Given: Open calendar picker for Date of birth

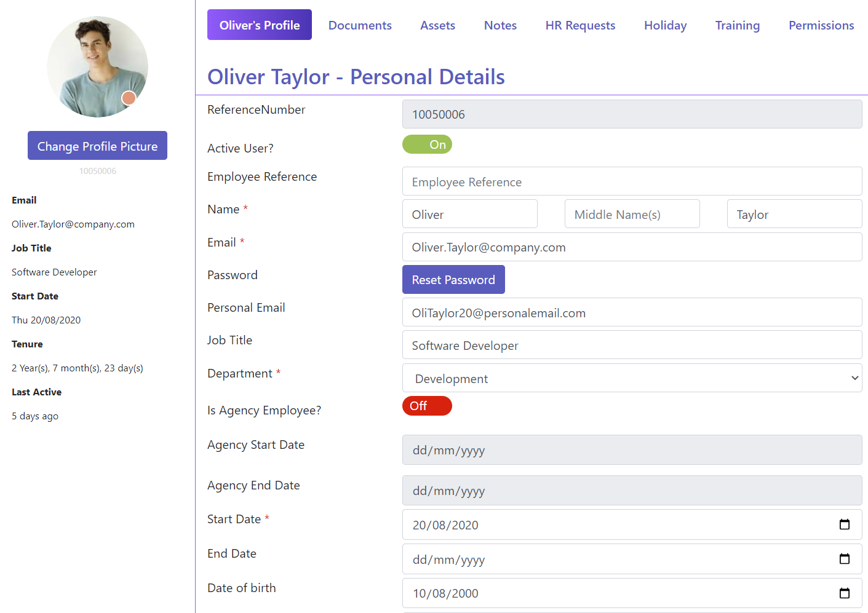Looking at the screenshot, I should pos(845,593).
